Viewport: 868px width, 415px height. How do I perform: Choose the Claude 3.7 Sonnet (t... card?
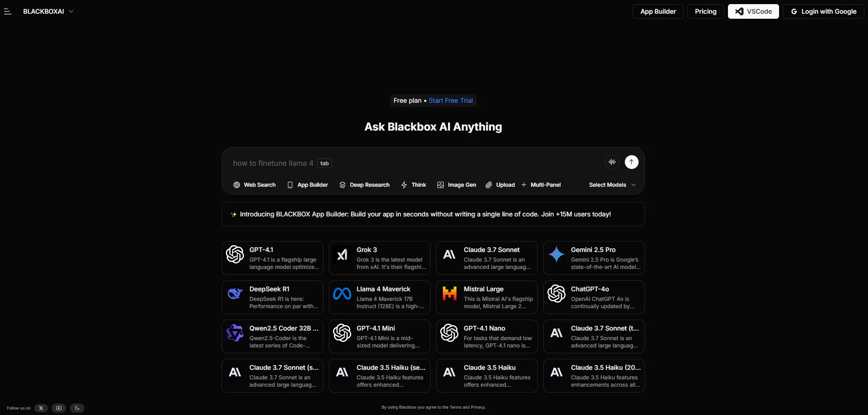click(594, 336)
